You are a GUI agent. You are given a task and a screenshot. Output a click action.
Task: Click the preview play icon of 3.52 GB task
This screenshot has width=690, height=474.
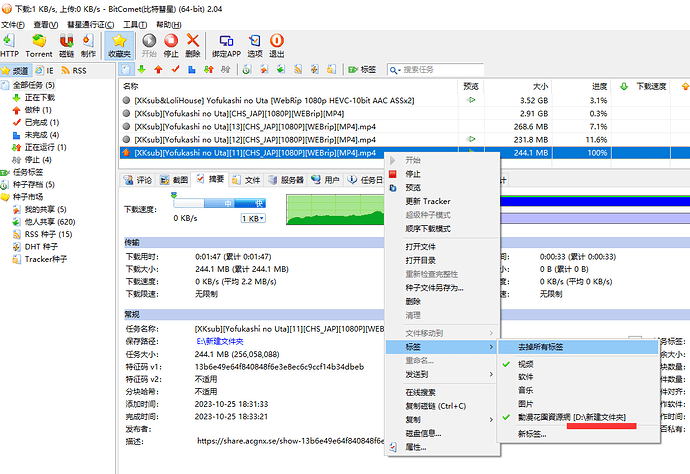(471, 100)
